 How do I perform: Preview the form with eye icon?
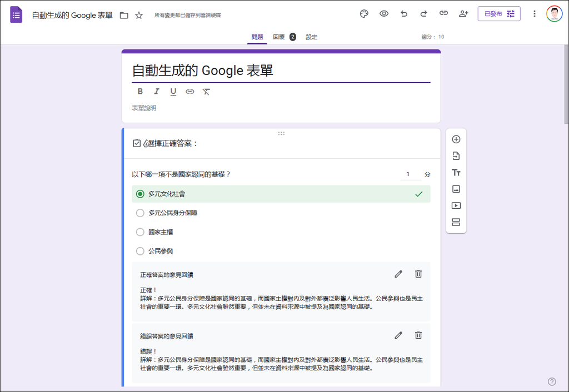pyautogui.click(x=384, y=14)
